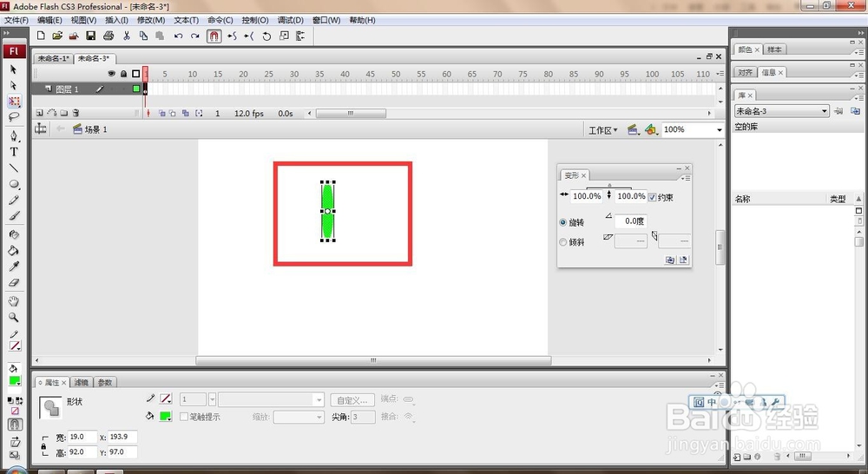Click the Rotate and Skew toolbar icon
The image size is (868, 474).
pos(266,36)
